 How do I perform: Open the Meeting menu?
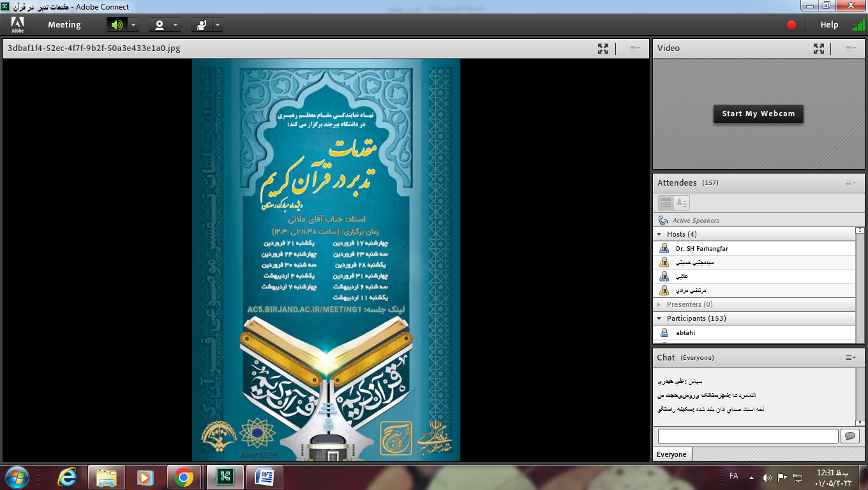(x=64, y=25)
